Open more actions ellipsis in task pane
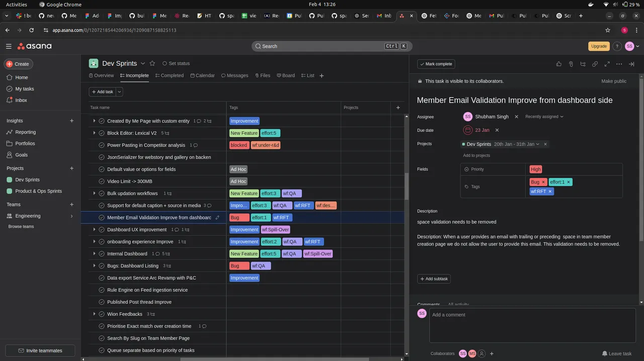 pyautogui.click(x=619, y=64)
